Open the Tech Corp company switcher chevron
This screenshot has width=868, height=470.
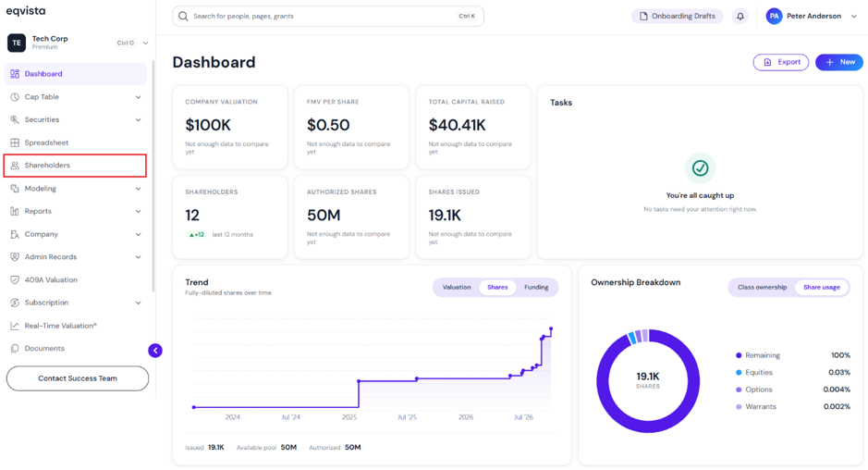[145, 43]
